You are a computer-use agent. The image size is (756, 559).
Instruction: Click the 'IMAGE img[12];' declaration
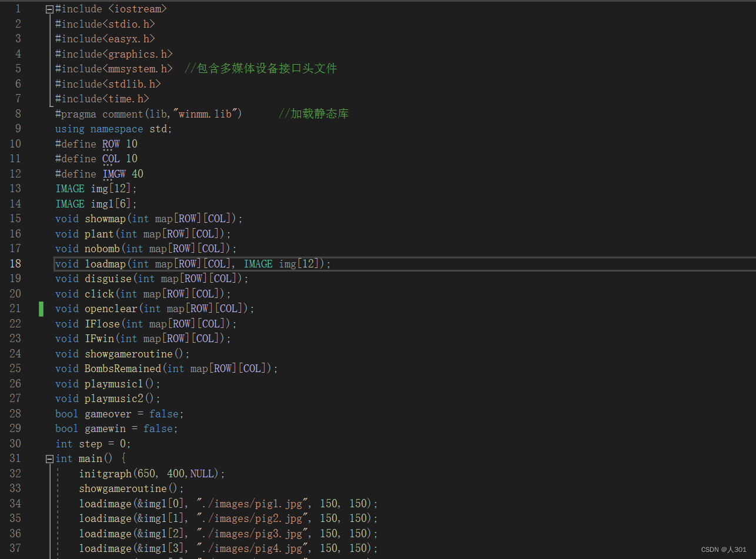[96, 189]
